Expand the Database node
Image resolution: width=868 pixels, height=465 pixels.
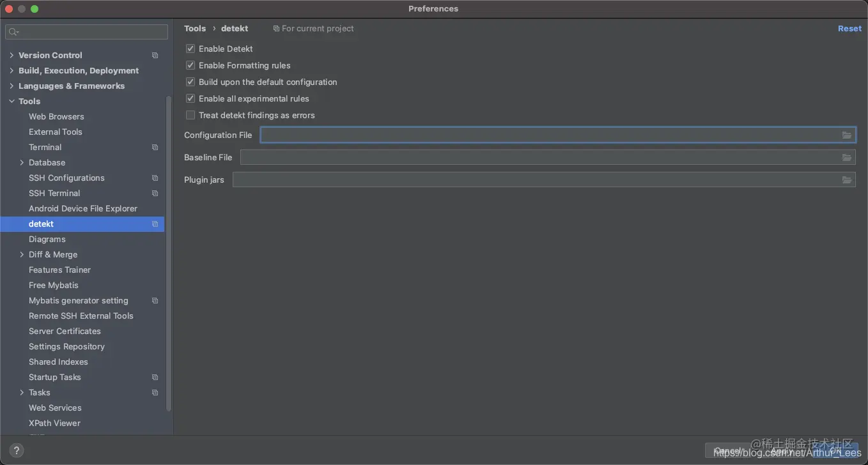(x=22, y=162)
